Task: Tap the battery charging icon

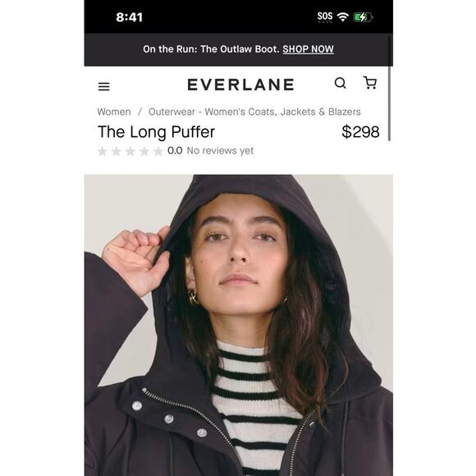Action: [x=364, y=17]
